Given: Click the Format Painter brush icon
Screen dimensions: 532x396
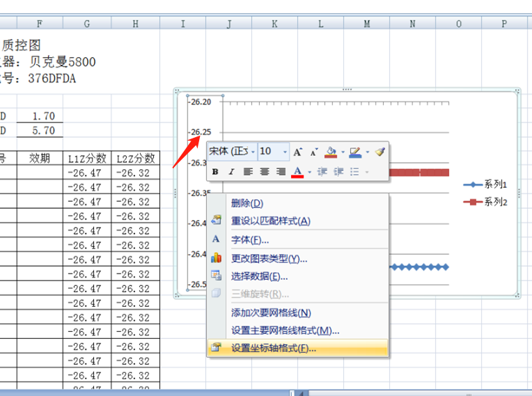Looking at the screenshot, I should (x=380, y=151).
